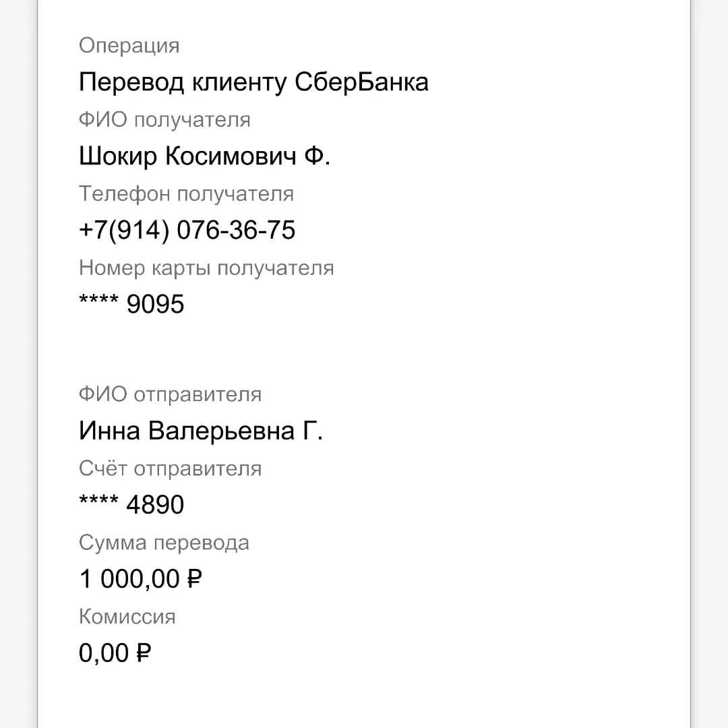Screen dimensions: 728x728
Task: Click the ruble sign after 0,00
Action: point(144,653)
